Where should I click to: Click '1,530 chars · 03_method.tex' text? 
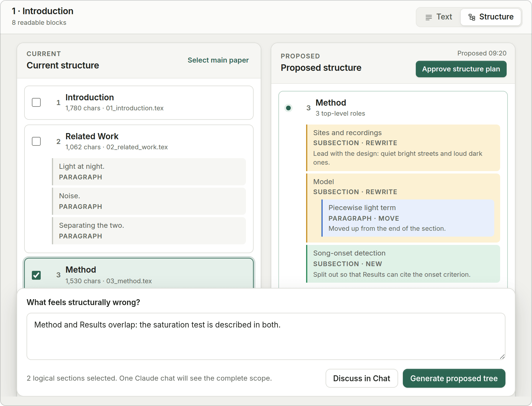tap(109, 281)
